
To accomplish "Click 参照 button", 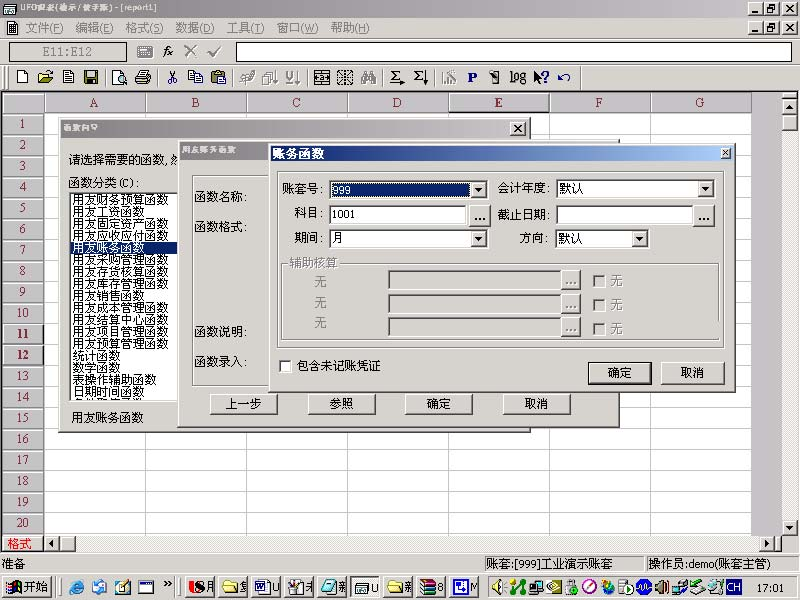I will point(341,404).
